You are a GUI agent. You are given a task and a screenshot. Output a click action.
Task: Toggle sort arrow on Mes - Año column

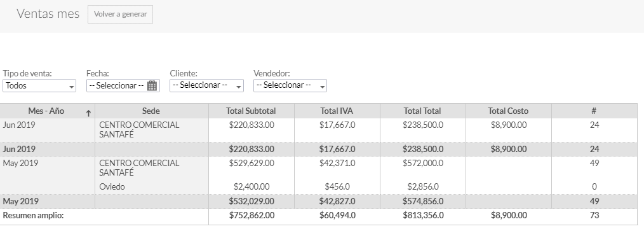[x=88, y=113]
